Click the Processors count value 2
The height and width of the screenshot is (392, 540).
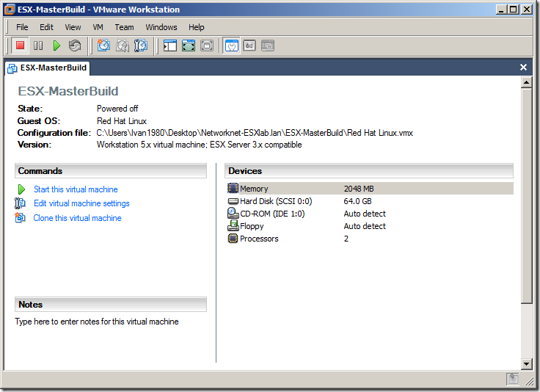pyautogui.click(x=346, y=239)
